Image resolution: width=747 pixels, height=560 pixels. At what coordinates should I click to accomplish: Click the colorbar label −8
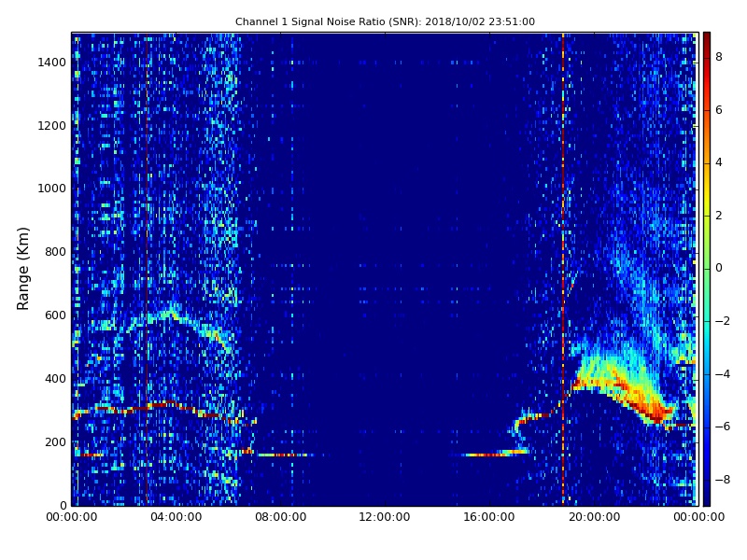723,480
